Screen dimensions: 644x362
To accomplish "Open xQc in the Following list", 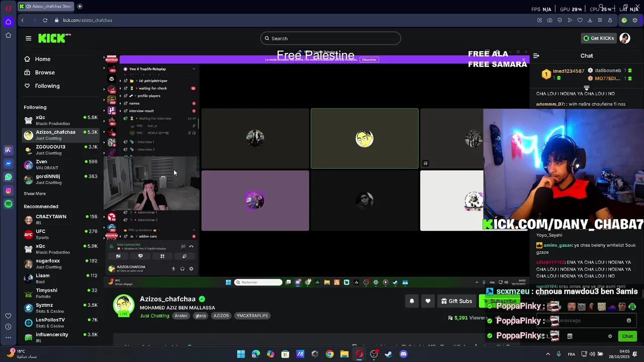I will (x=60, y=120).
